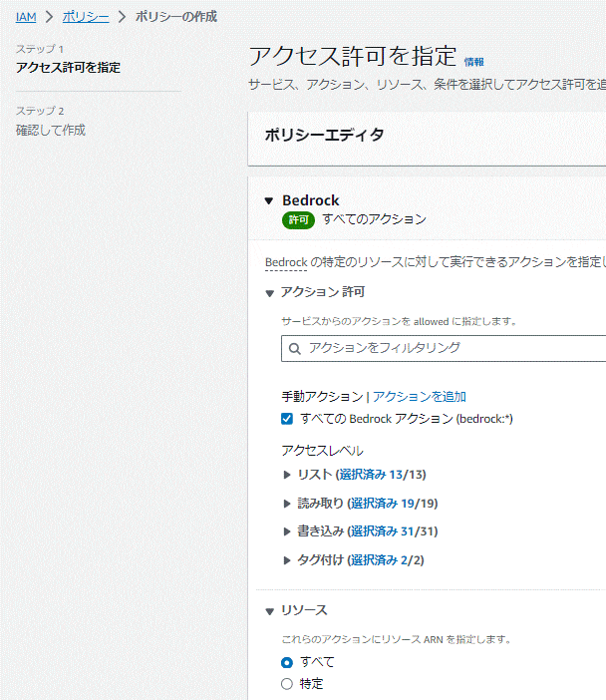Click the dotted-underlined Bedrock term in description
Image resolution: width=606 pixels, height=700 pixels.
(286, 262)
